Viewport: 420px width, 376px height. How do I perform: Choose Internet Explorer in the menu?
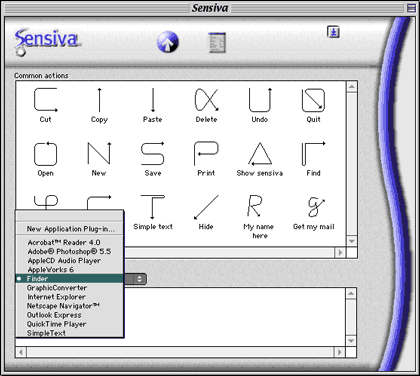pyautogui.click(x=70, y=296)
